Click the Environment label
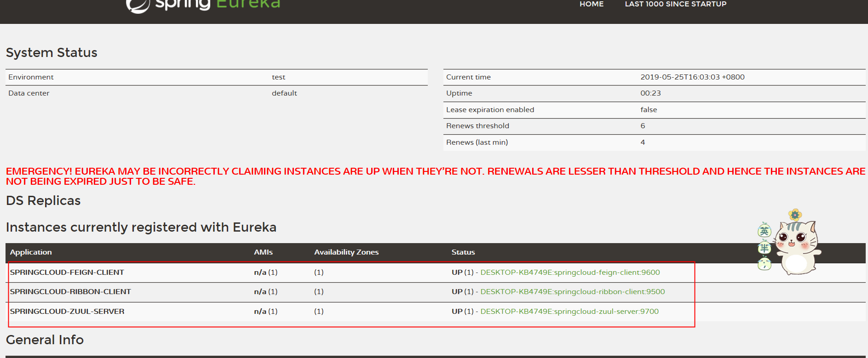 point(31,77)
